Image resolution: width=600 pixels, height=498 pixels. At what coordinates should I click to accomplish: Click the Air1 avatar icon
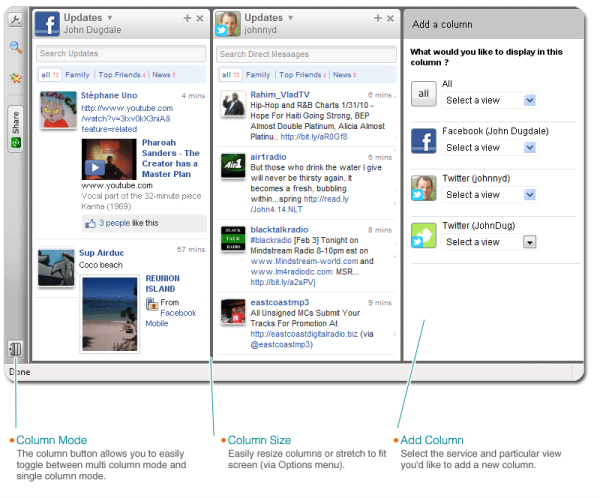pyautogui.click(x=233, y=165)
